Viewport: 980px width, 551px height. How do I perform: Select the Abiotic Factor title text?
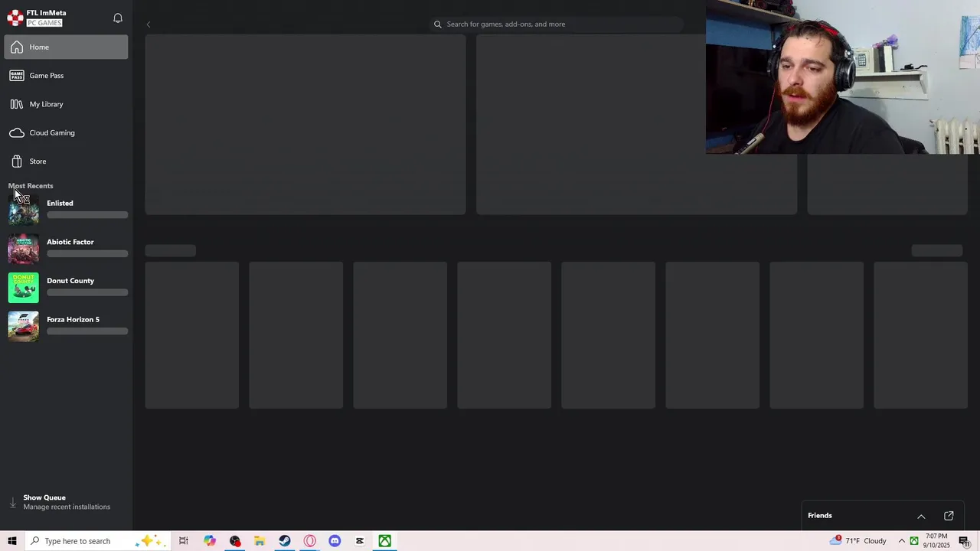70,242
